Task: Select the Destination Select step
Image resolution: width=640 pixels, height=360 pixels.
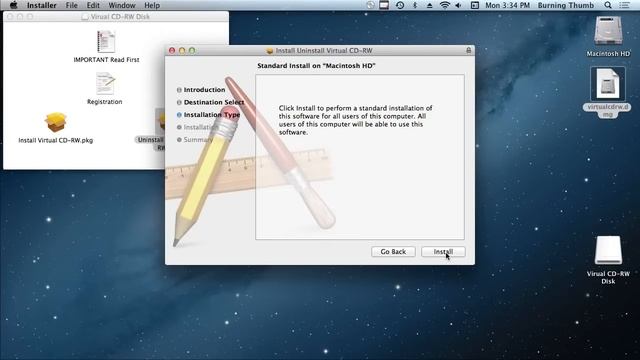Action: tap(214, 102)
